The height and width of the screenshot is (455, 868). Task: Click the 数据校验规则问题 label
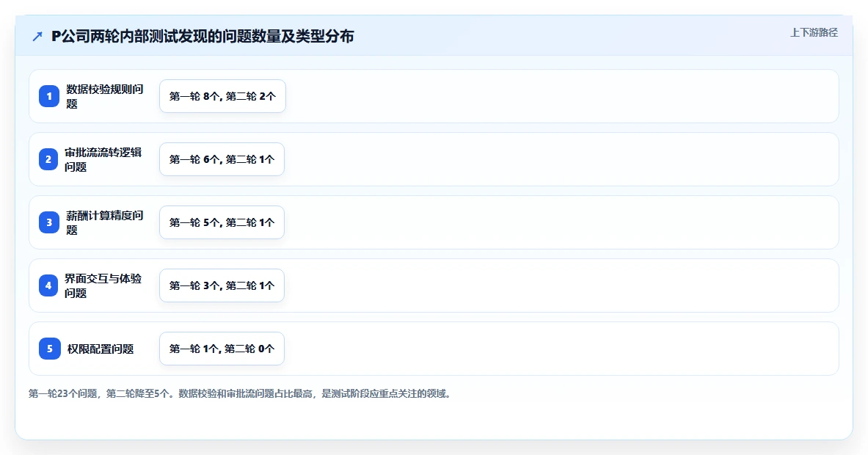(105, 96)
